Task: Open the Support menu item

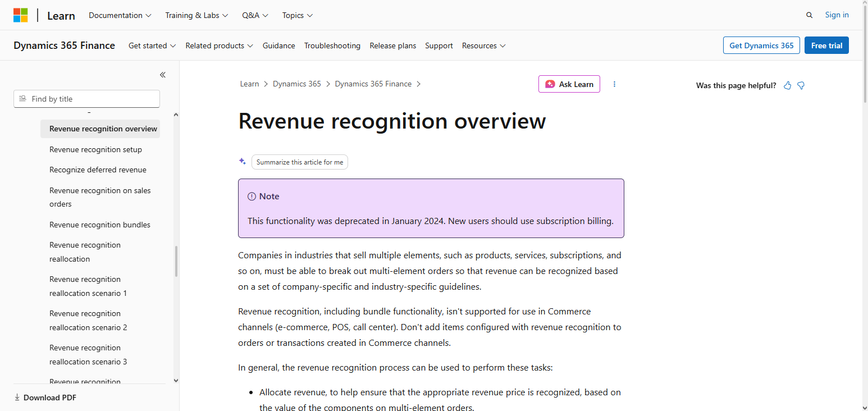Action: pos(439,45)
